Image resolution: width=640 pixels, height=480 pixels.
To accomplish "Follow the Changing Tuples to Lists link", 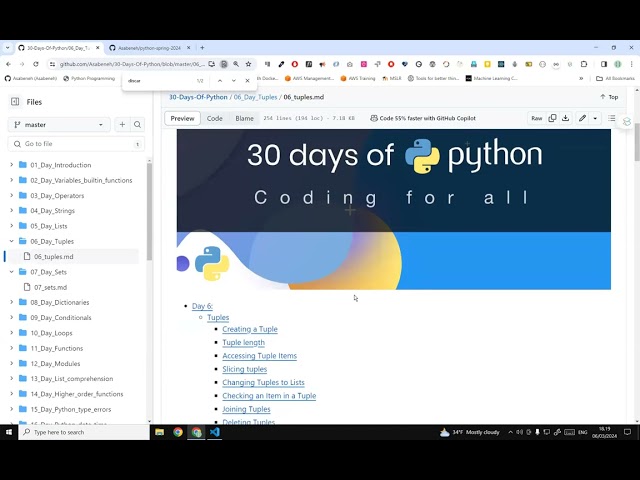I will coord(263,382).
